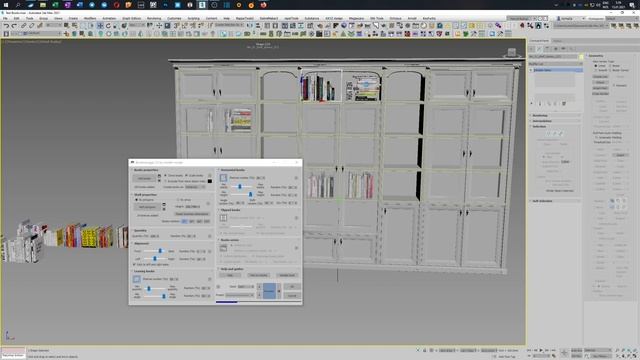Viewport: 640px width, 360px height.
Task: Switch to Display command panel tab
Action: [563, 49]
